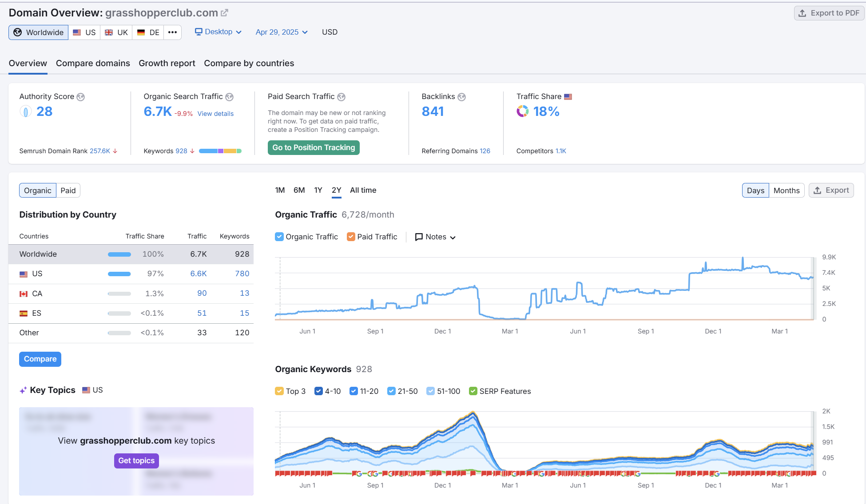Click US flag icon beside Traffic Share
Screen dimensions: 866x504
pyautogui.click(x=568, y=97)
